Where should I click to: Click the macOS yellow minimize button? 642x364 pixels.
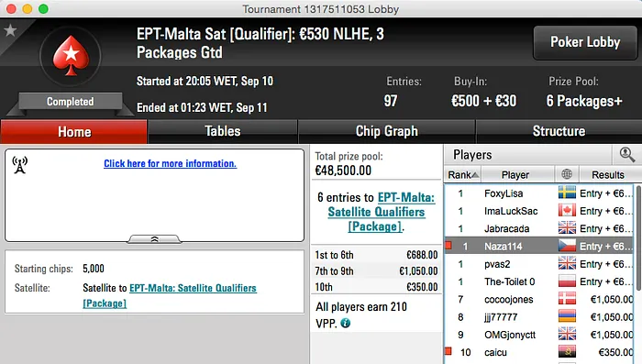pos(27,8)
